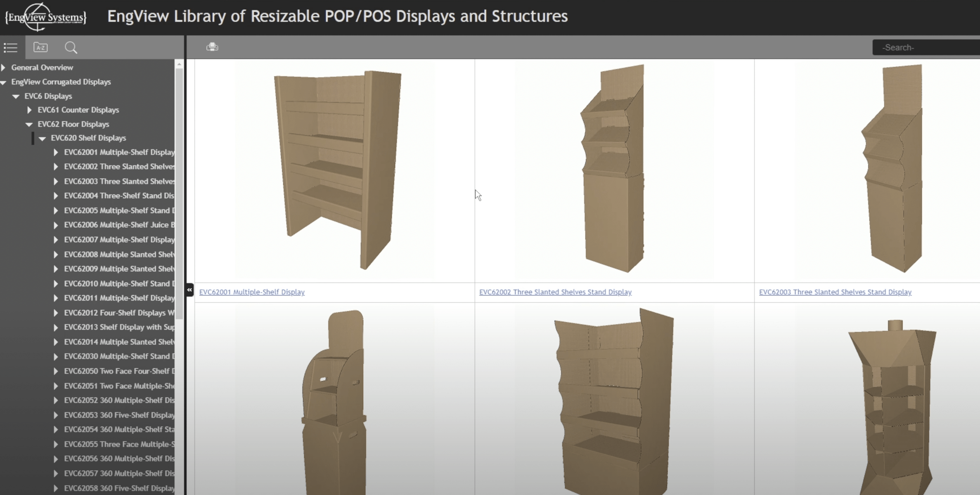The width and height of the screenshot is (980, 495).
Task: Select EVC62012 Four-Shelf Displays tree entry
Action: pyautogui.click(x=119, y=313)
